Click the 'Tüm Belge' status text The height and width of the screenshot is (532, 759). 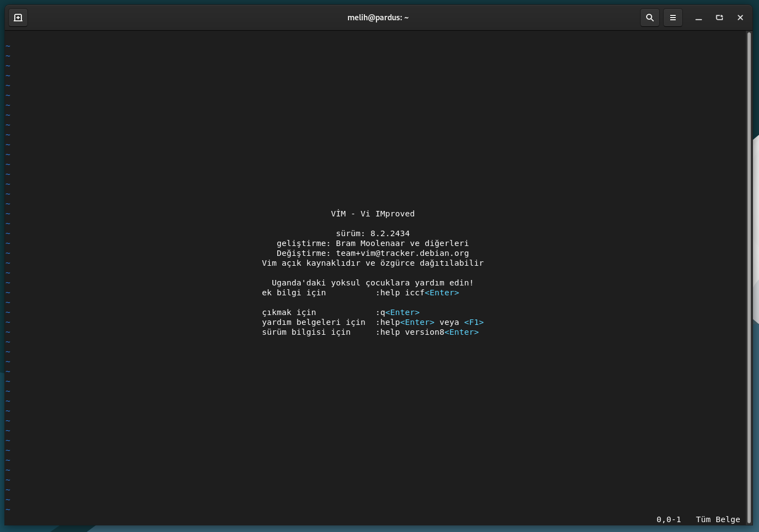[718, 519]
